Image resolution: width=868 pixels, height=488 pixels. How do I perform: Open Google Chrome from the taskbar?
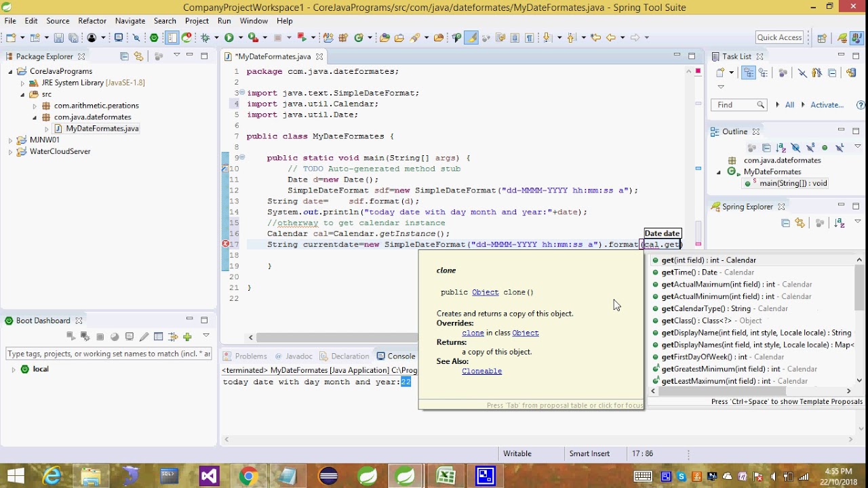click(248, 476)
